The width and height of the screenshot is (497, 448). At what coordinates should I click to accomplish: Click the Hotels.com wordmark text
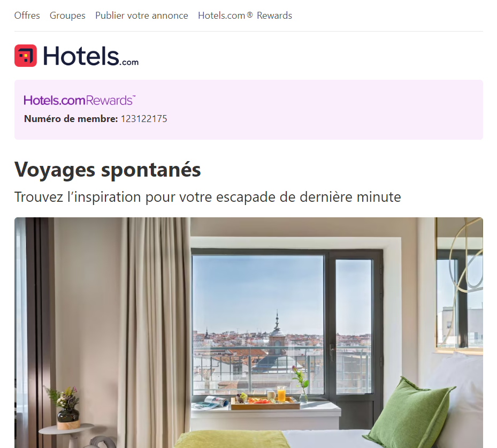tap(90, 56)
